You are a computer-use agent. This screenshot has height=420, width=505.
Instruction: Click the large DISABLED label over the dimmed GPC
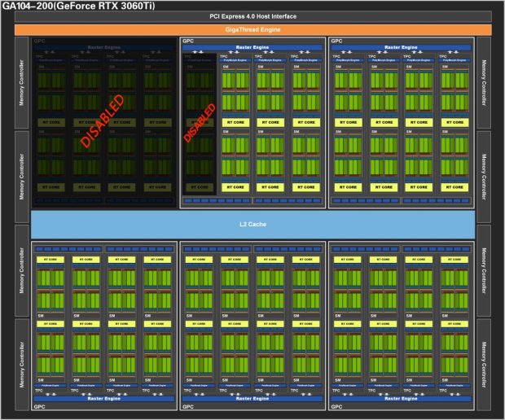(102, 121)
